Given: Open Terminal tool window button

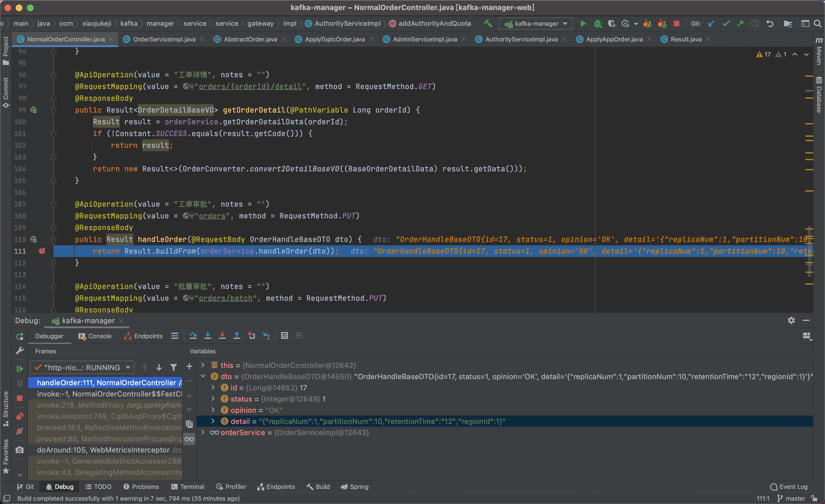Looking at the screenshot, I should pos(188,487).
